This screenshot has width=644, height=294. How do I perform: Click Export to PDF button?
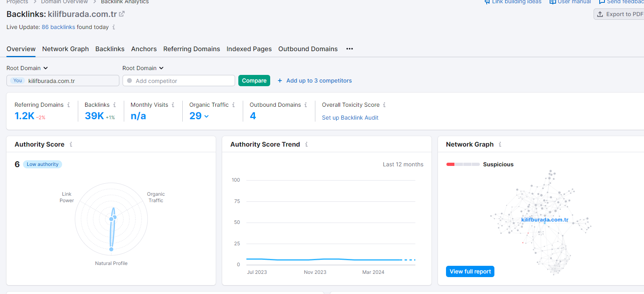(619, 14)
